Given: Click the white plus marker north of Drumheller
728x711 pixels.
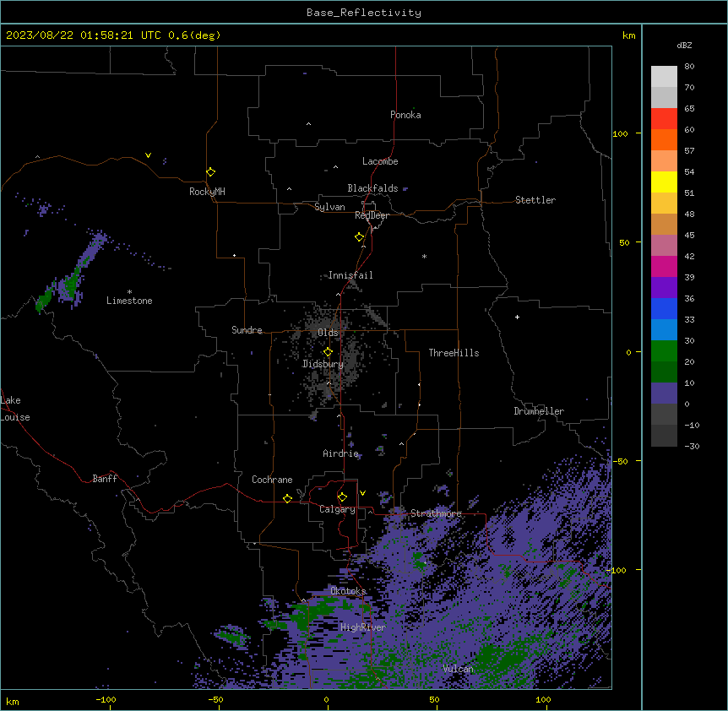Looking at the screenshot, I should [517, 317].
